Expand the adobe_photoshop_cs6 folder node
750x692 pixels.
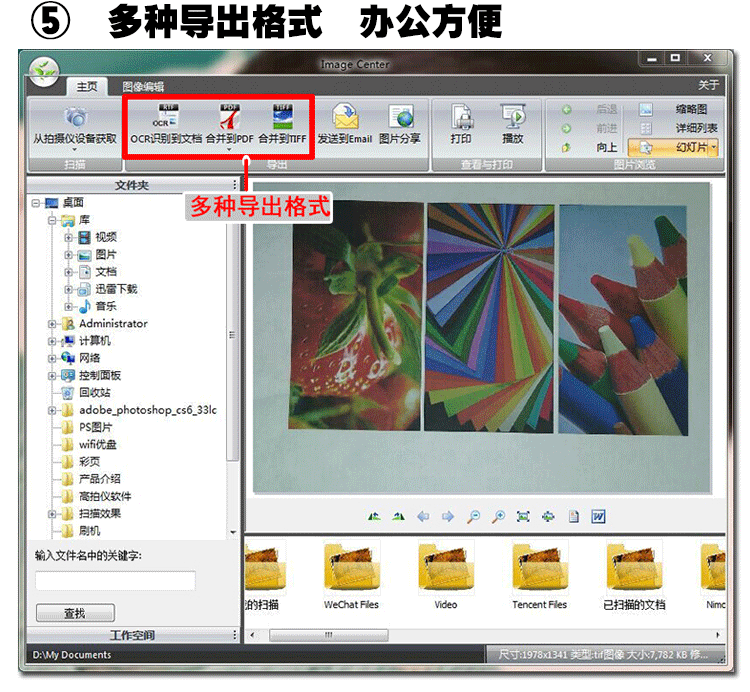52,410
